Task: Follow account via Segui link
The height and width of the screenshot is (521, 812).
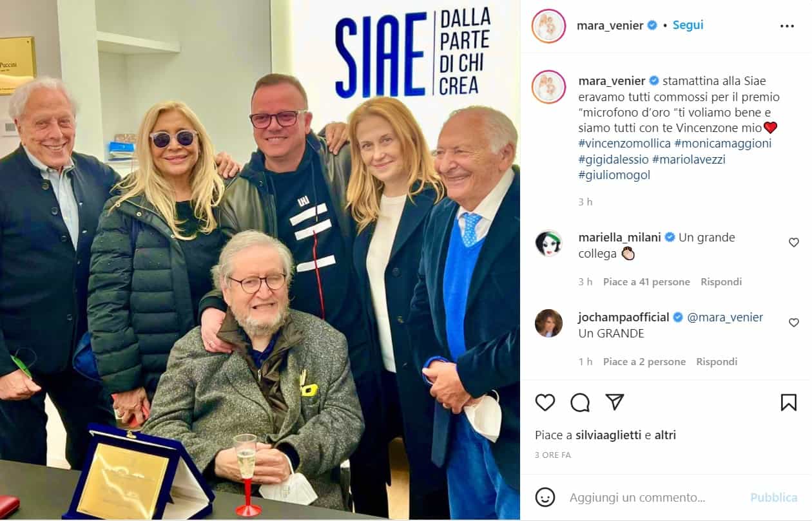Action: point(688,25)
